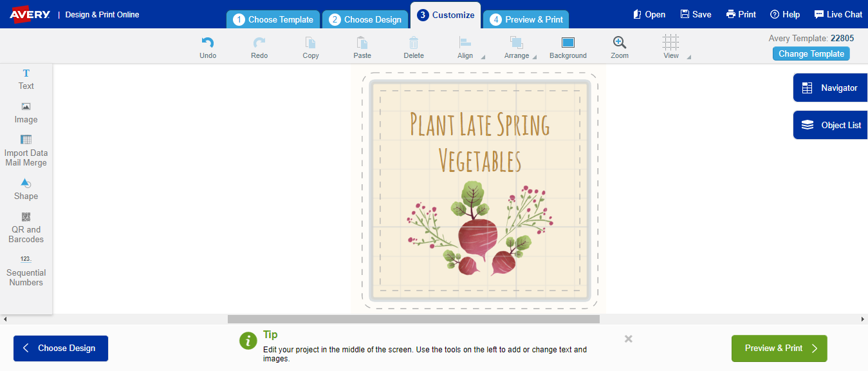Go to Preview & Print step tab
The height and width of the screenshot is (371, 868).
pos(526,19)
